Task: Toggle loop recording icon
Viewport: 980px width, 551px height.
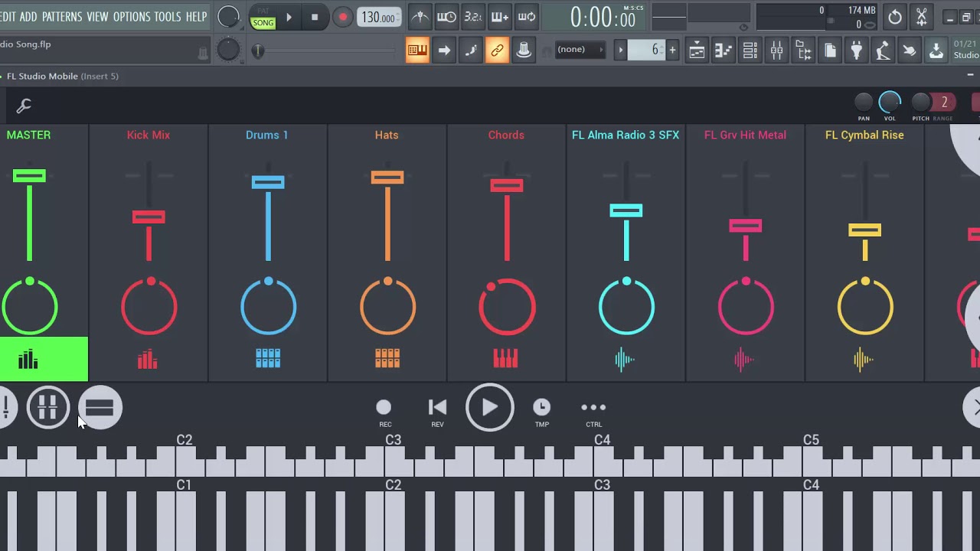Action: tap(527, 17)
